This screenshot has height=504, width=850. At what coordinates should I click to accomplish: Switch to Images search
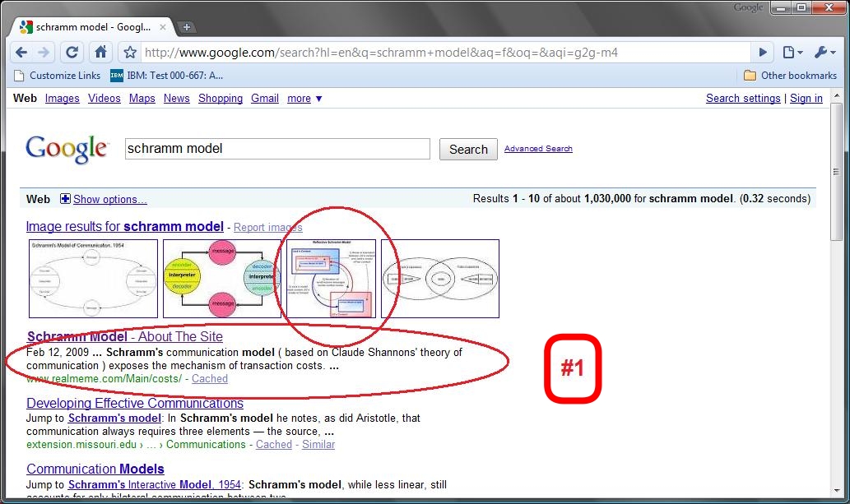[x=63, y=98]
